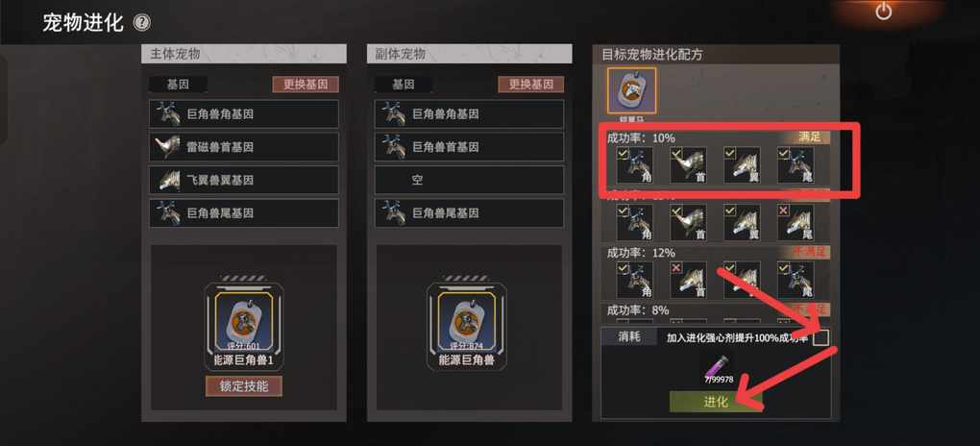Select the 雷磁兽首基因 gene row
Screen dimensions: 980x446
tap(244, 147)
